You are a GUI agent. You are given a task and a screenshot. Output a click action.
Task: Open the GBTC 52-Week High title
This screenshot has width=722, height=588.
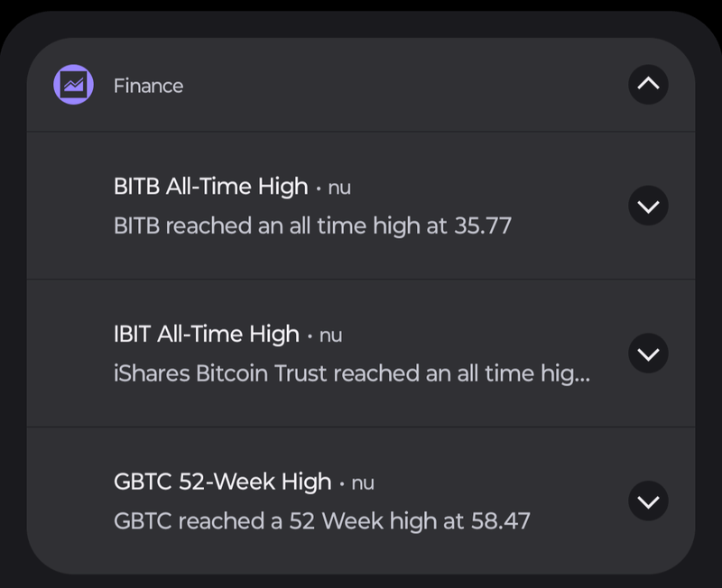click(222, 482)
